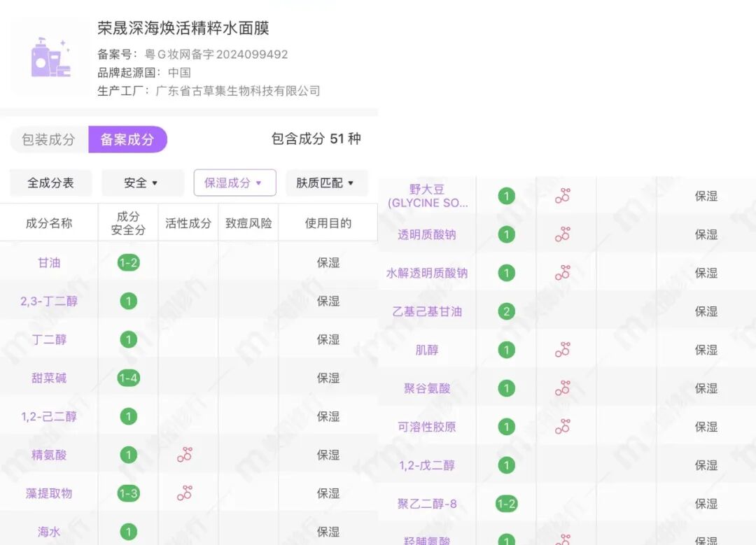Open the 保湿成分 dropdown filter

234,183
